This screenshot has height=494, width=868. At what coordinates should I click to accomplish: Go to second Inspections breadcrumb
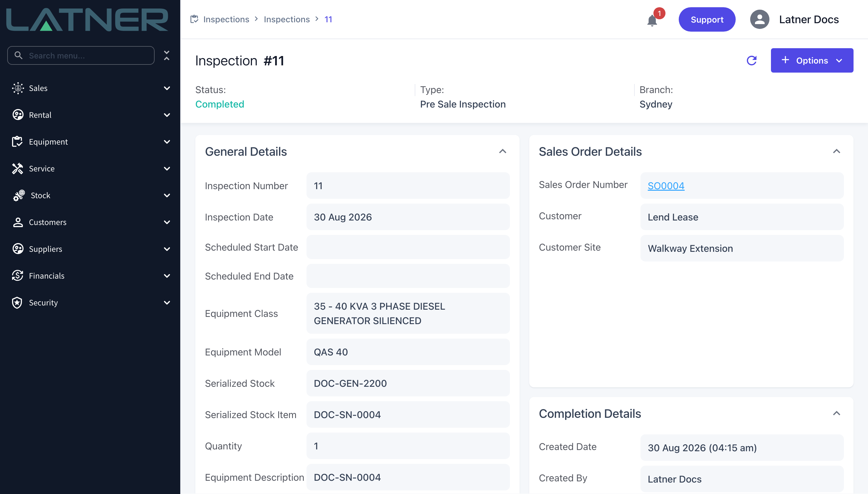(x=287, y=19)
